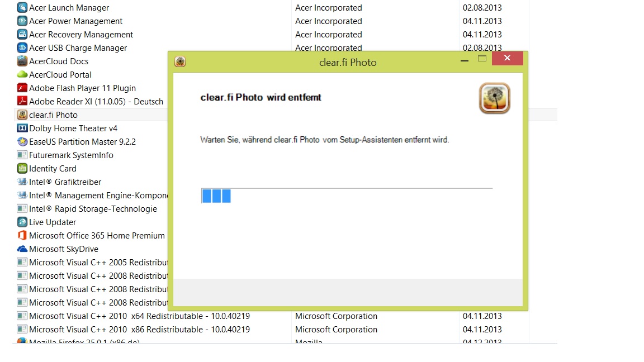Click date 04.11.2013 for Acer Power Management
This screenshot has height=362, width=644.
click(x=482, y=21)
